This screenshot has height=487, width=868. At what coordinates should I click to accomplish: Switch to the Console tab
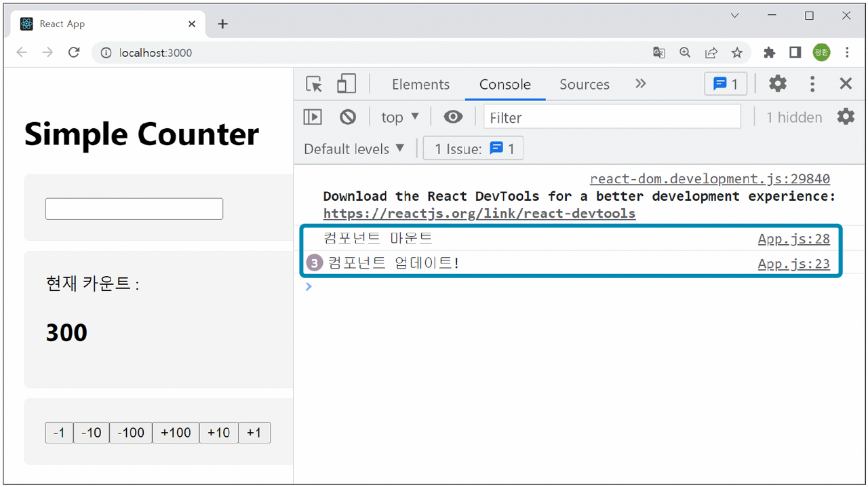(x=505, y=84)
